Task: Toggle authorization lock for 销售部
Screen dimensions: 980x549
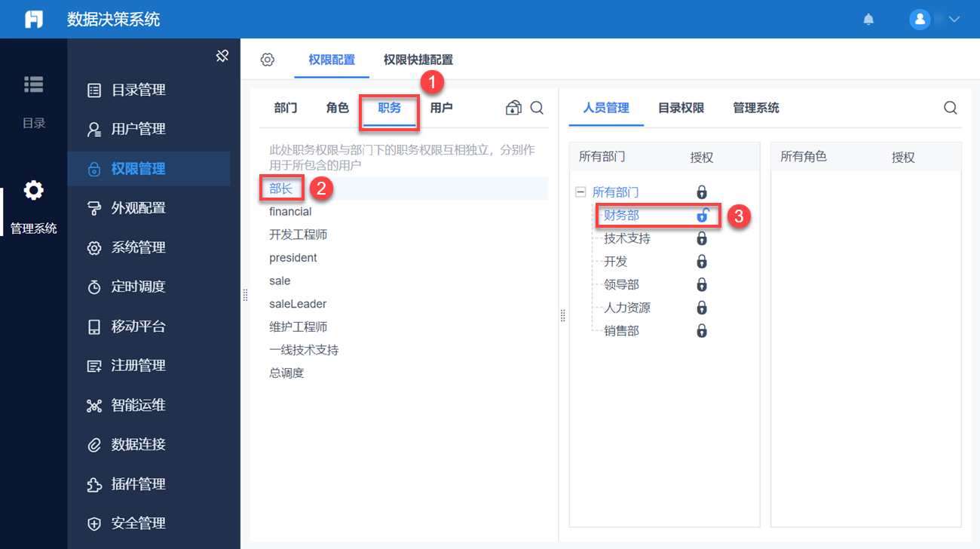Action: 702,331
